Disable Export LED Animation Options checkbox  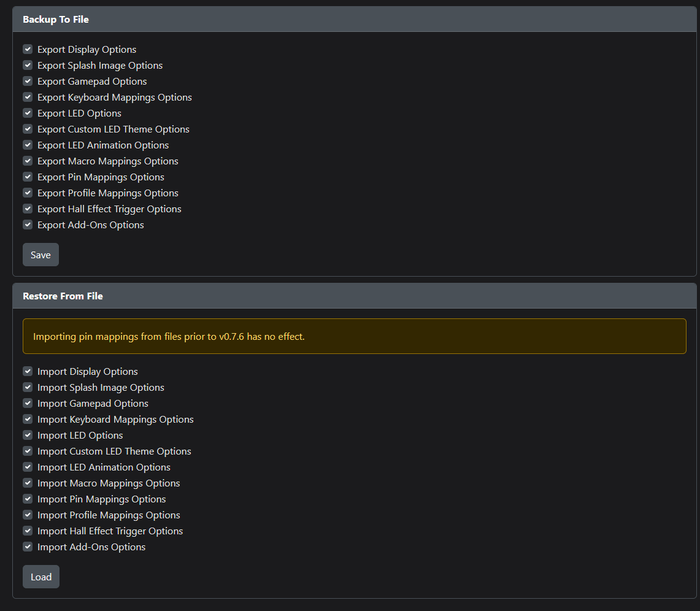(x=28, y=145)
